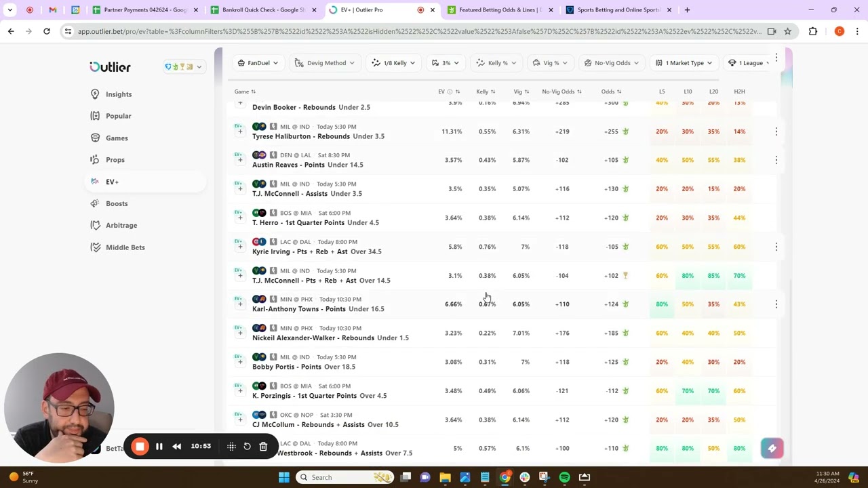Click the Outlier logo
The image size is (868, 488).
[110, 66]
